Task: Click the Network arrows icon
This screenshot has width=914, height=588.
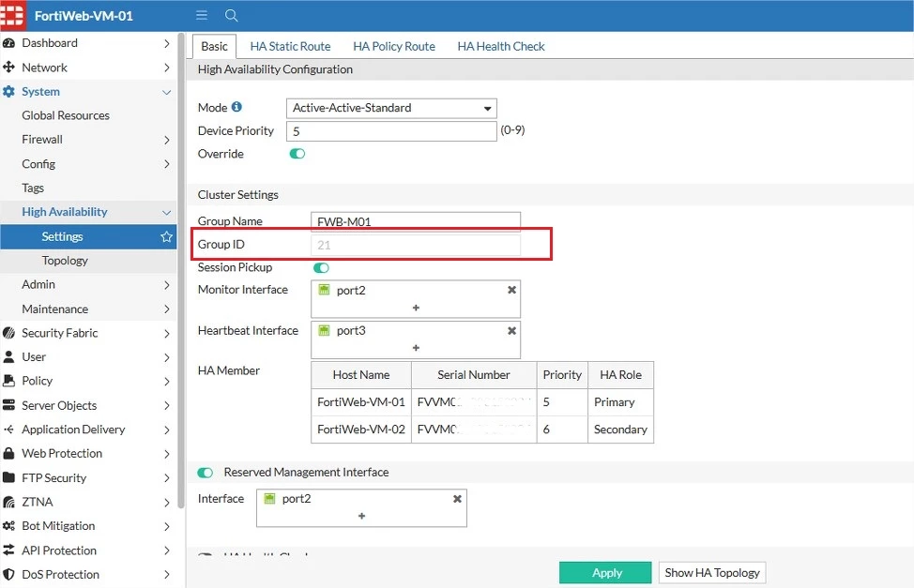Action: click(8, 67)
